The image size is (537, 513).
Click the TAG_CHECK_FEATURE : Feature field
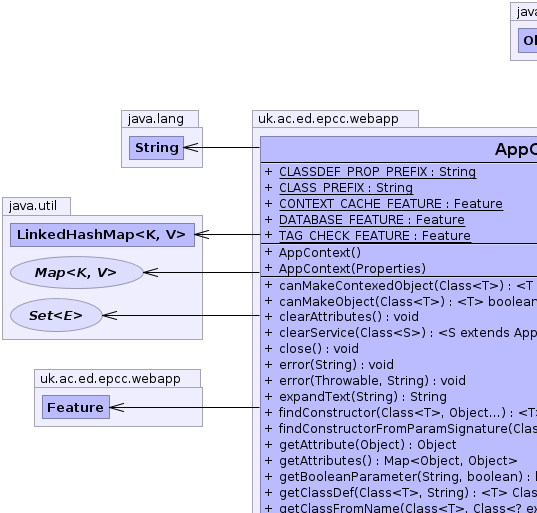click(375, 236)
